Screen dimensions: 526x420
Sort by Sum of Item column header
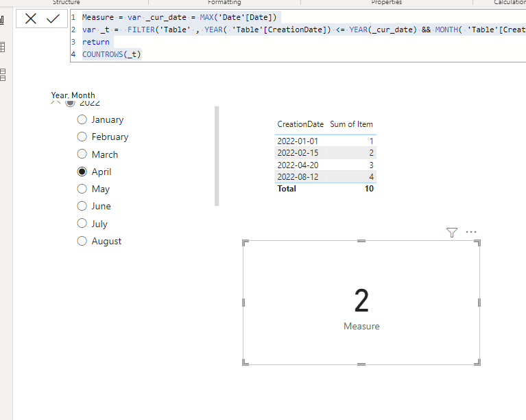351,124
